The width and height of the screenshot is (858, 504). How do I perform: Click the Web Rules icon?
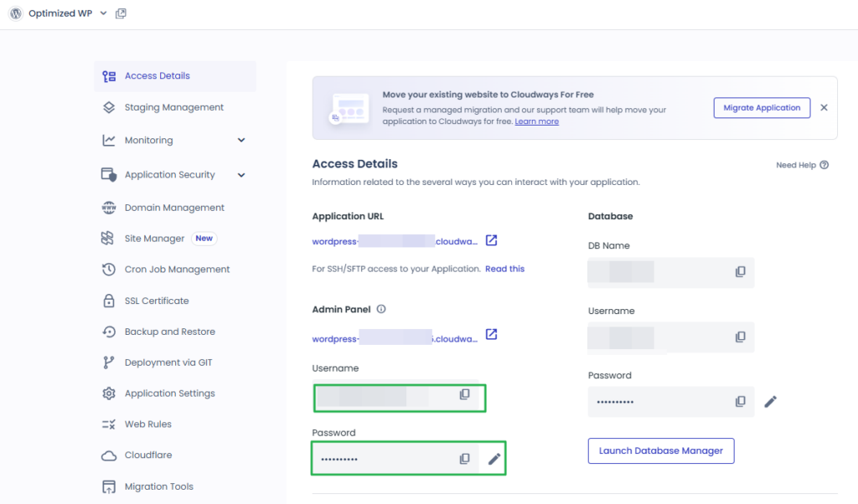[108, 424]
